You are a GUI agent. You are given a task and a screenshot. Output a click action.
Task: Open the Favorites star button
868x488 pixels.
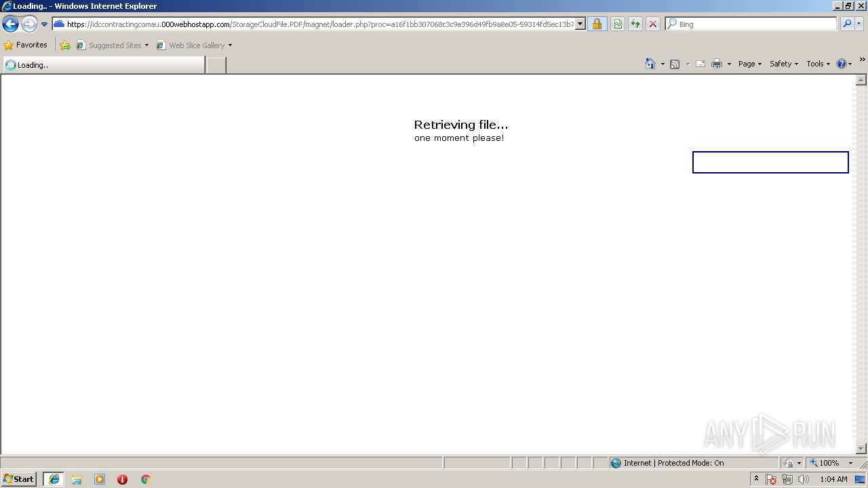(26, 45)
